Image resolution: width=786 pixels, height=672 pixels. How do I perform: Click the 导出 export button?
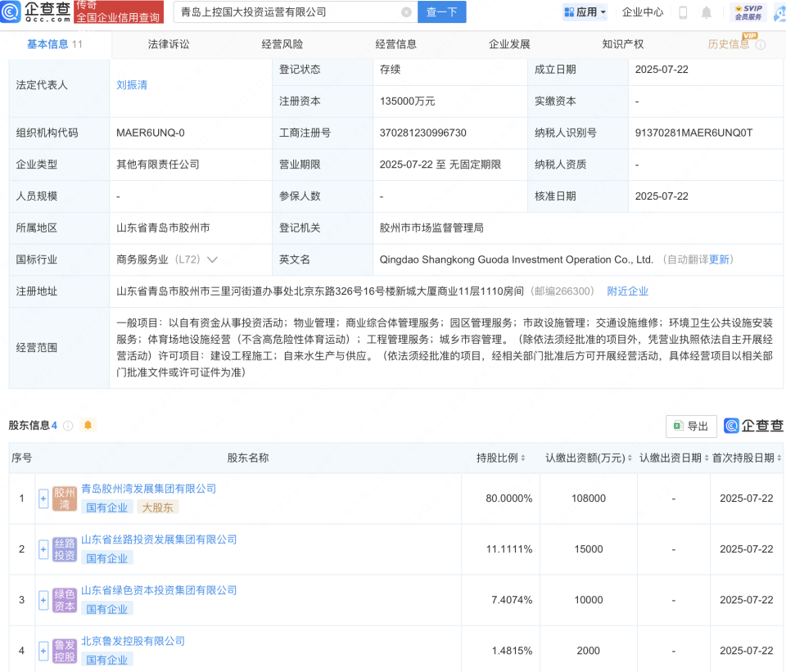click(691, 426)
